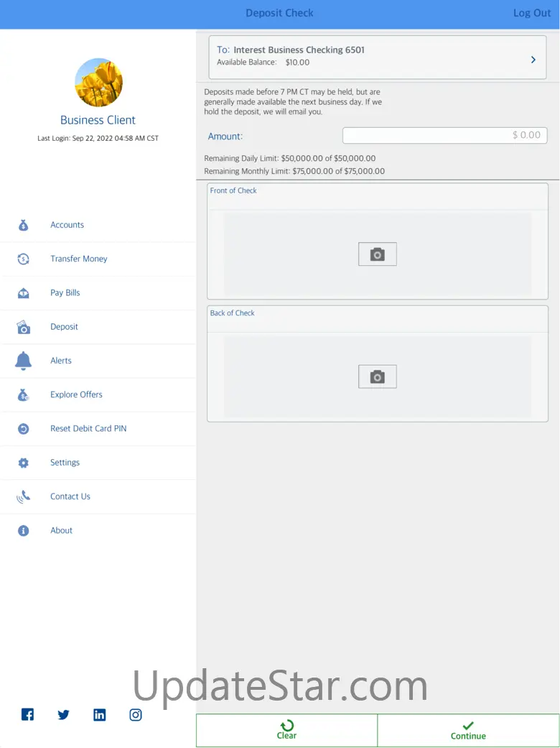Click the Continue button
Screen dimensions: 560x748
click(468, 730)
